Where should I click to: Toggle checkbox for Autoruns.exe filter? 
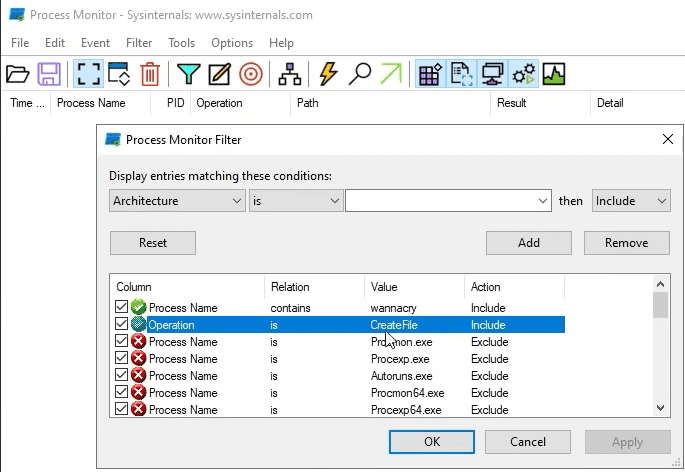pyautogui.click(x=121, y=376)
